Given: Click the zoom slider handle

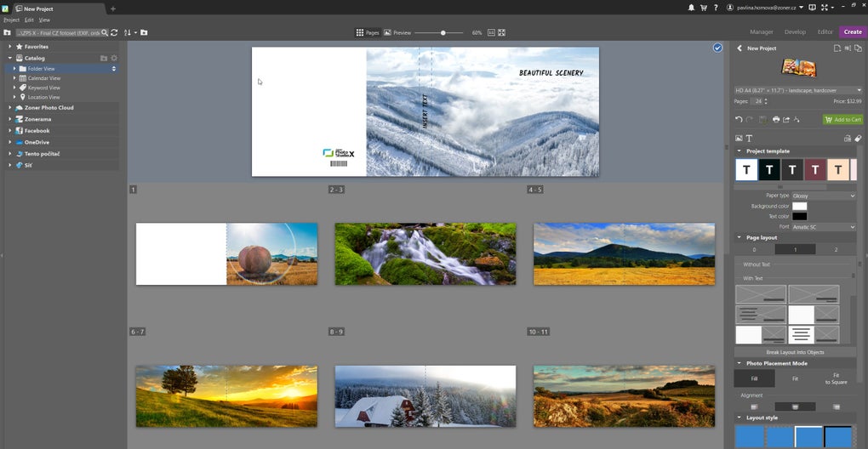Looking at the screenshot, I should tap(443, 33).
